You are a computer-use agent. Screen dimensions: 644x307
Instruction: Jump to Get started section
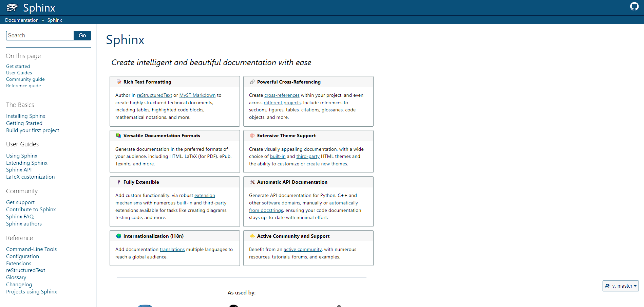(18, 66)
